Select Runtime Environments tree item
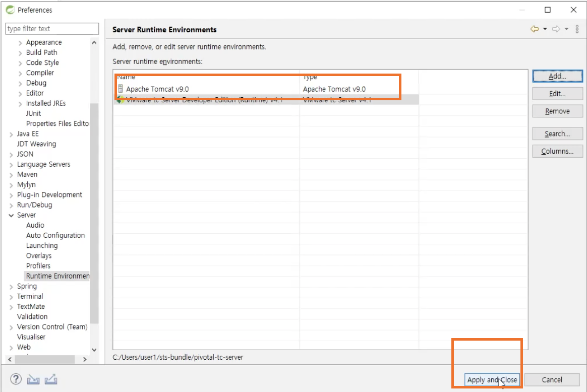The width and height of the screenshot is (587, 392). click(57, 276)
